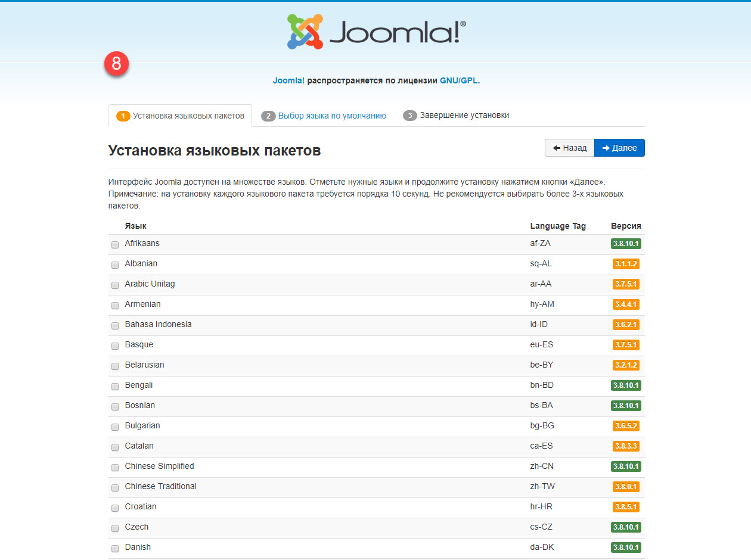Open the GNU/GPL license link
This screenshot has width=751, height=560.
(x=459, y=80)
